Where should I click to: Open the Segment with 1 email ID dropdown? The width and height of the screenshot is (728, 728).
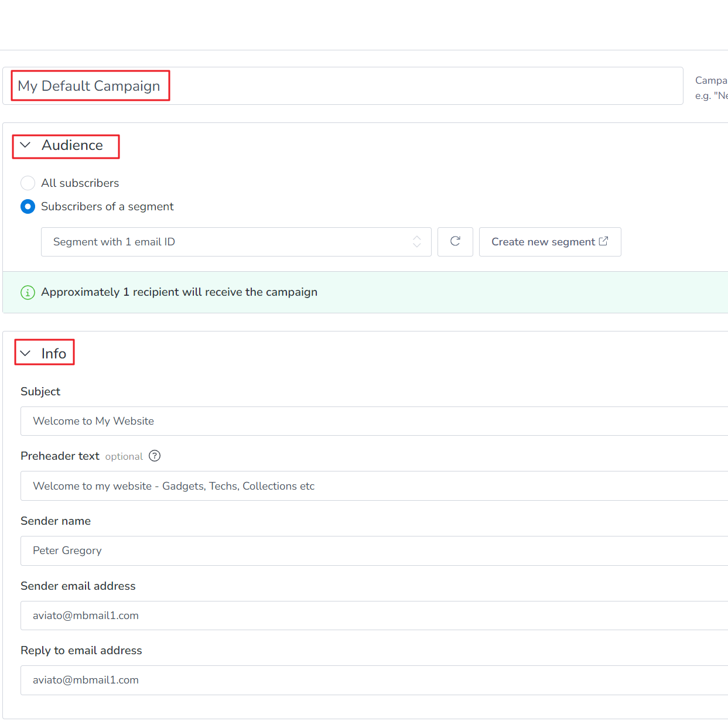(x=236, y=242)
